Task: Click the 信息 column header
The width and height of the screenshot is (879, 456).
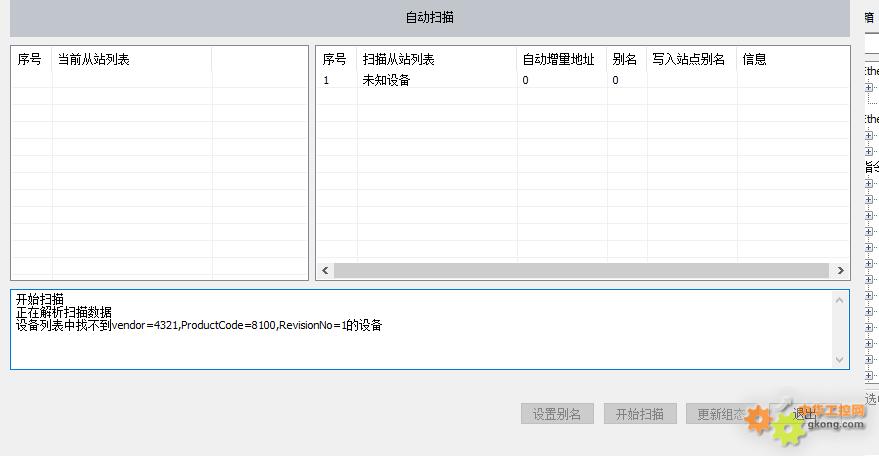Action: 754,59
